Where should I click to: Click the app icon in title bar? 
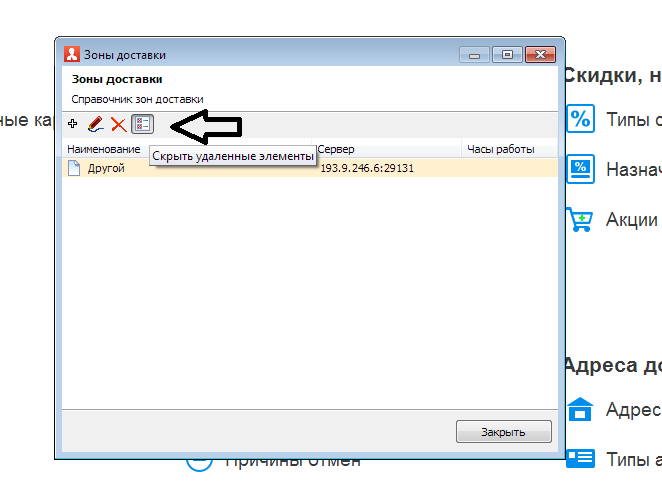coord(72,54)
